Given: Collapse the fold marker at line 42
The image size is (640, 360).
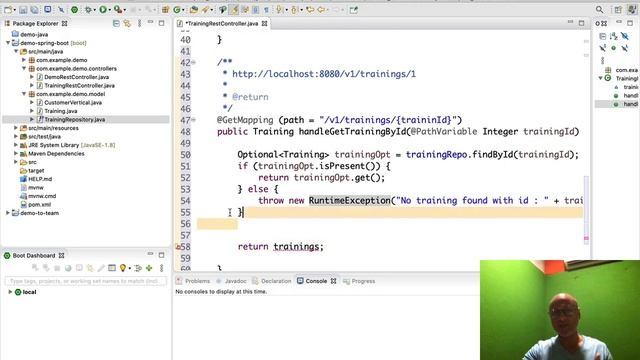Looking at the screenshot, I should [x=193, y=62].
